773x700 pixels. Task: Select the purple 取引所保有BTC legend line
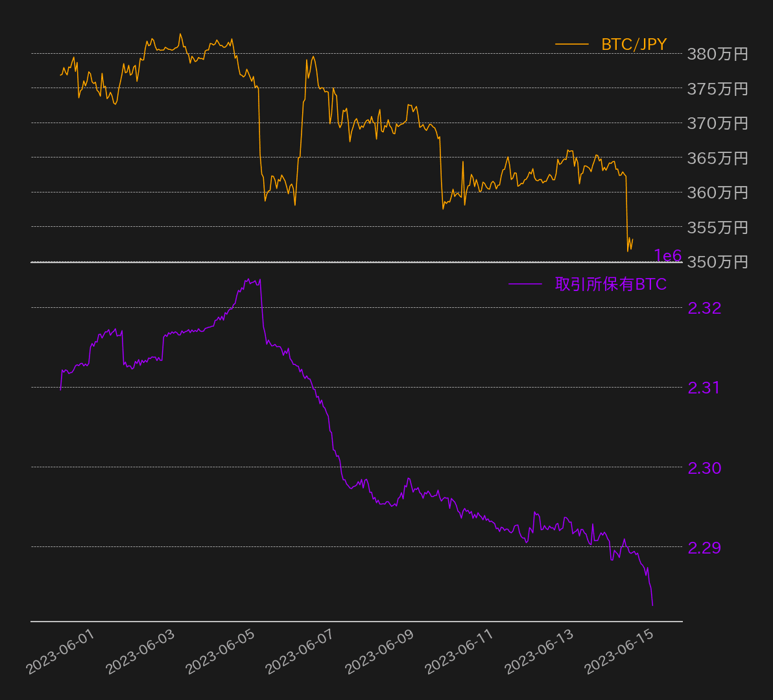(525, 284)
